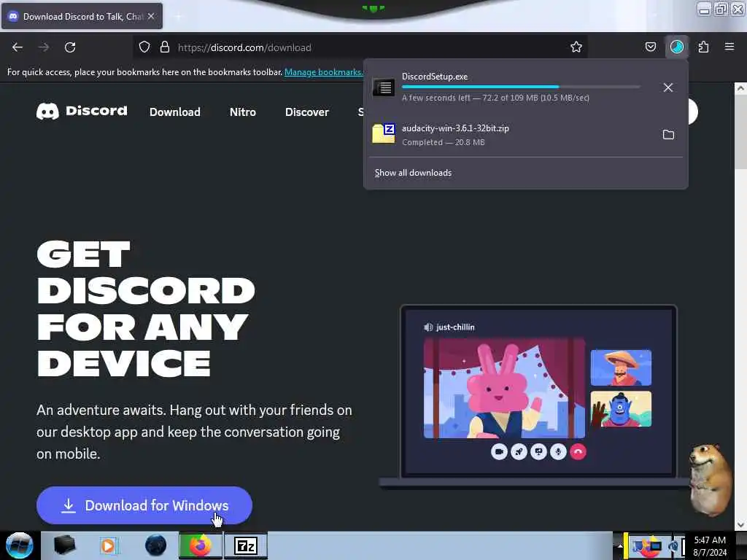
Task: Click the audacity zip file icon
Action: tap(384, 134)
